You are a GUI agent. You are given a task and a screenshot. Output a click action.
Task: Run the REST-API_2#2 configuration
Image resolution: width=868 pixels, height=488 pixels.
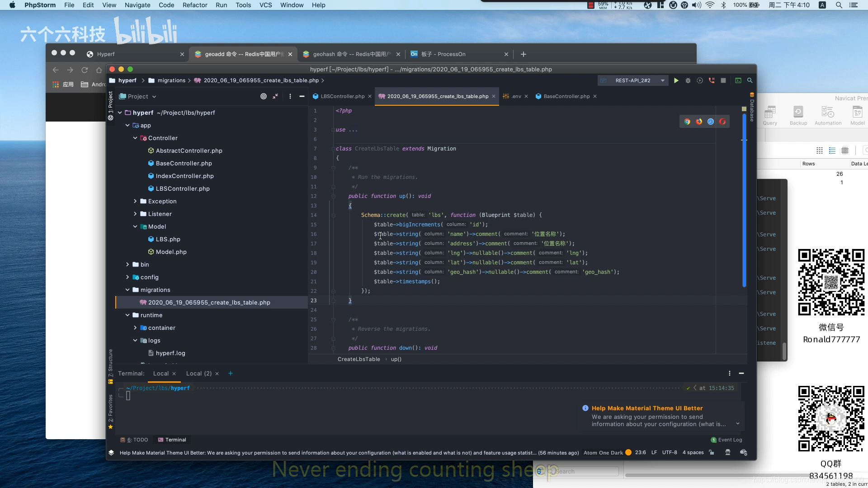676,80
